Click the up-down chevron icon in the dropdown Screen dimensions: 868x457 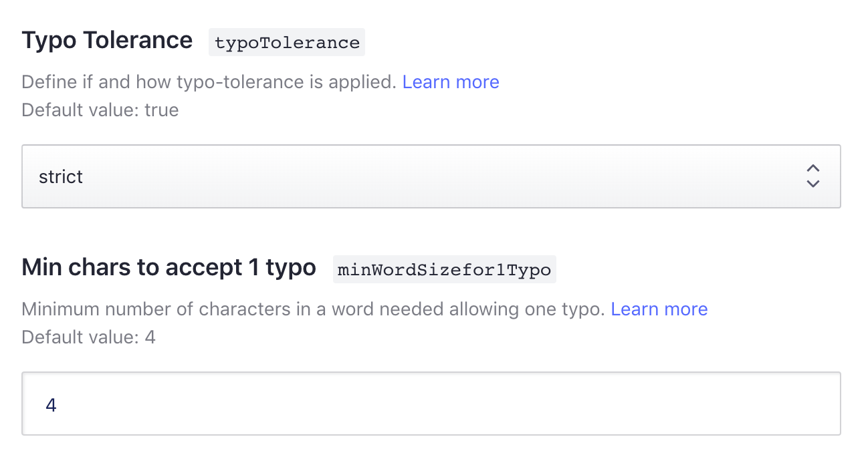click(813, 176)
